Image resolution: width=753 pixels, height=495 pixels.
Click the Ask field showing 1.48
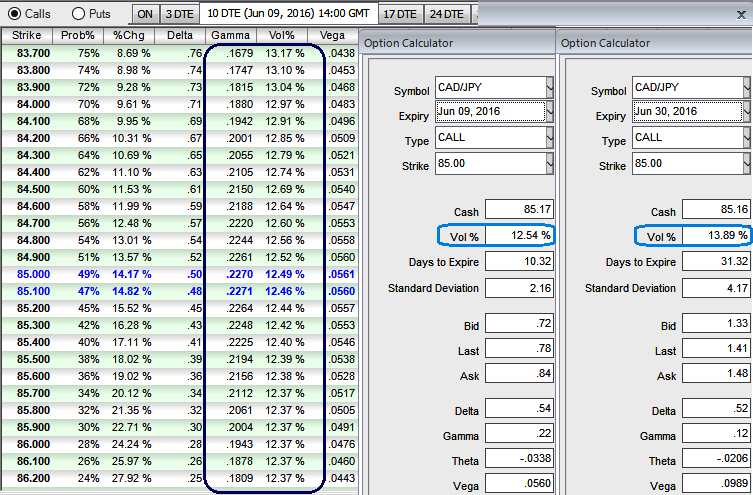pos(716,373)
